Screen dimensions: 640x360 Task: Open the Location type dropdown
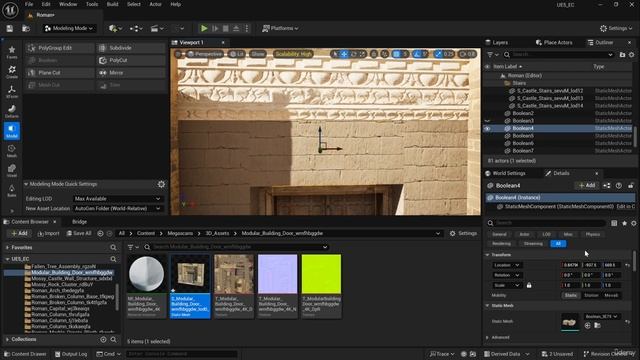coord(506,265)
